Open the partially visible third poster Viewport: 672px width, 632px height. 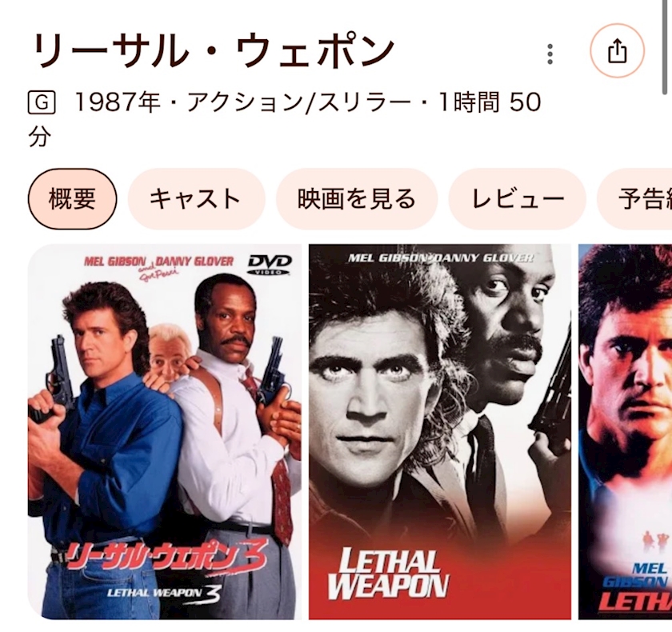(626, 431)
